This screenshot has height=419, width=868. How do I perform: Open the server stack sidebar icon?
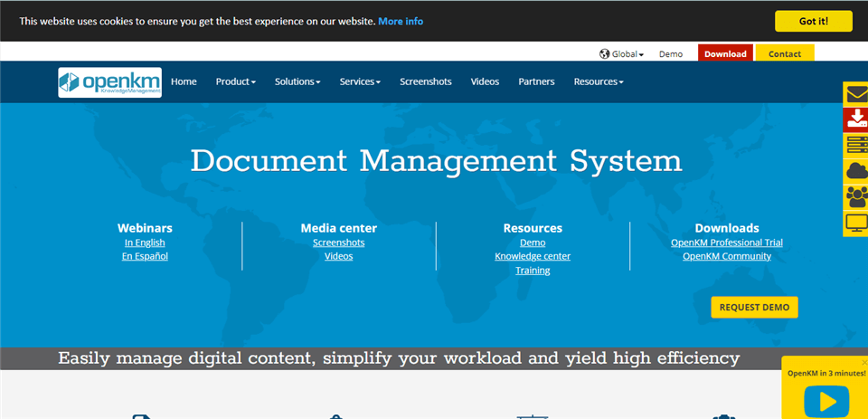[855, 146]
